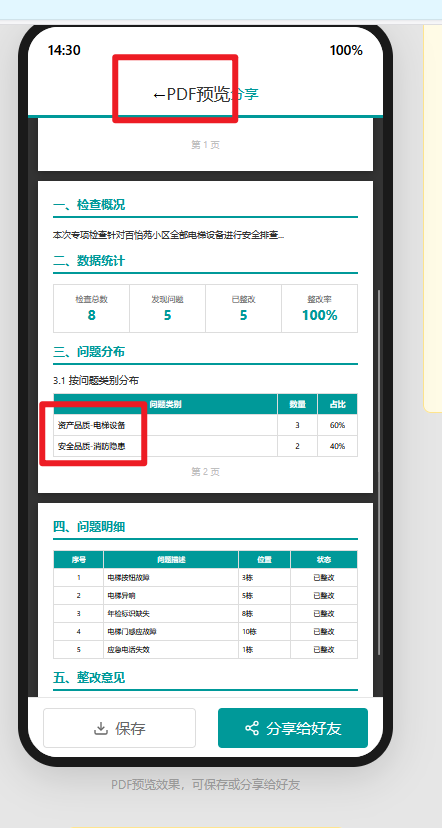The width and height of the screenshot is (442, 828).
Task: Click the caption PDF预览效果 below the phone
Action: click(205, 785)
